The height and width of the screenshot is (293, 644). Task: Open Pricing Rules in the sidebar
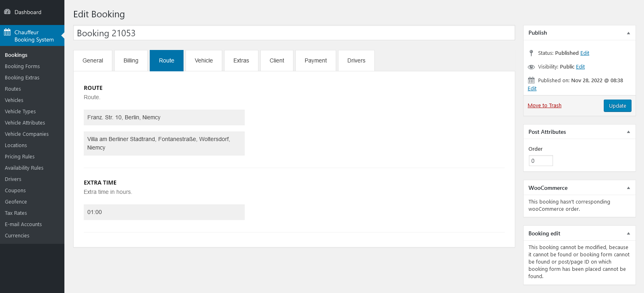[20, 157]
